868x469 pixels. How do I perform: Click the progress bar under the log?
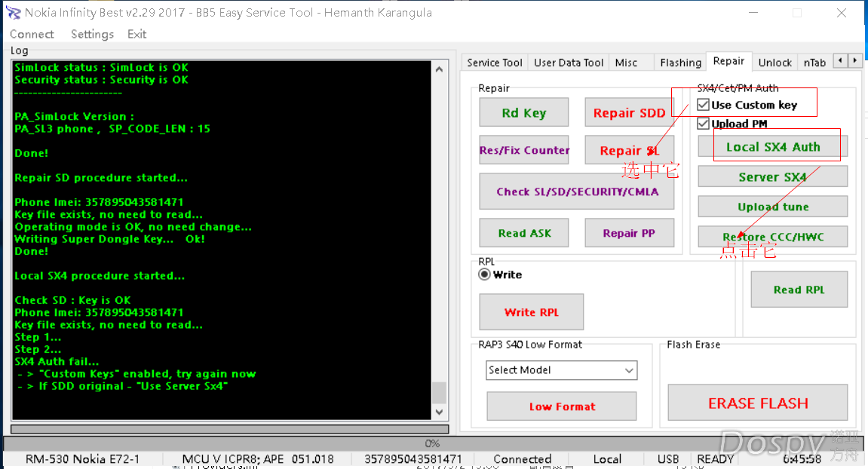click(x=230, y=429)
